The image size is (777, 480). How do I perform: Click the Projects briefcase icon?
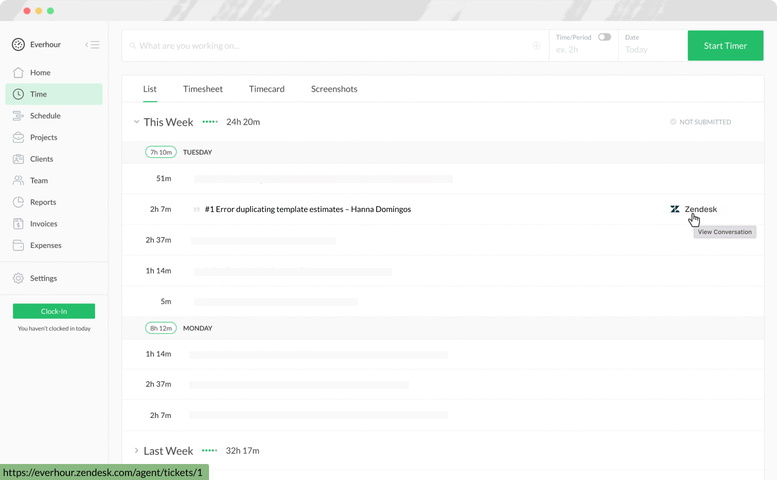[18, 137]
